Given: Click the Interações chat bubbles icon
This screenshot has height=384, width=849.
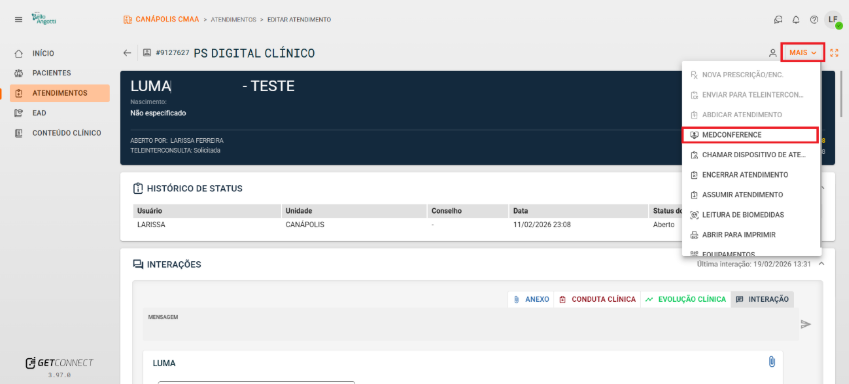Looking at the screenshot, I should (138, 264).
